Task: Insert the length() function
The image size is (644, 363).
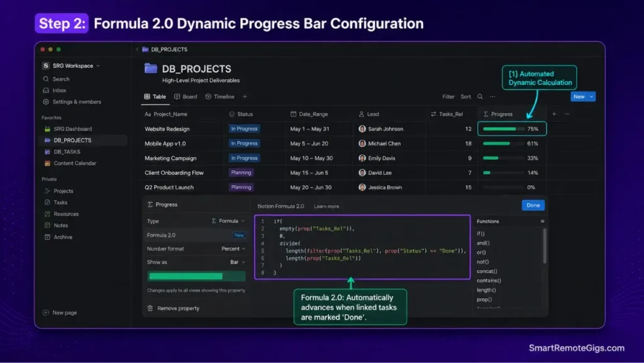Action: coord(486,290)
